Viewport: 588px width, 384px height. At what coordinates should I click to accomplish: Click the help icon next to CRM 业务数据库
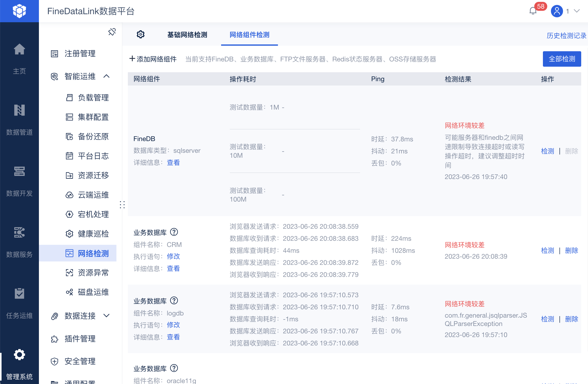tap(174, 232)
